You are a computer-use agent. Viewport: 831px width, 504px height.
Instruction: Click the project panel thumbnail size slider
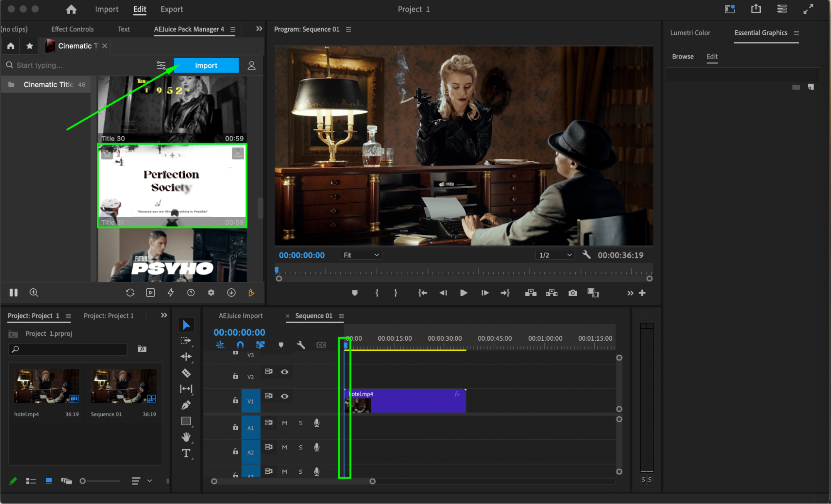[x=83, y=481]
